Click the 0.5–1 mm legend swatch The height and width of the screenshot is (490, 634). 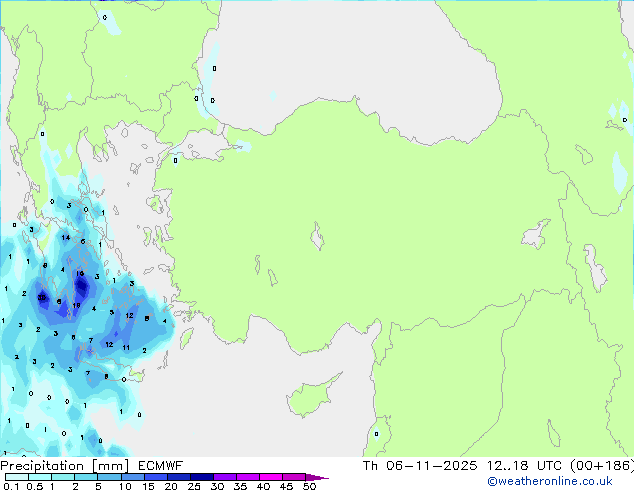pos(40,477)
